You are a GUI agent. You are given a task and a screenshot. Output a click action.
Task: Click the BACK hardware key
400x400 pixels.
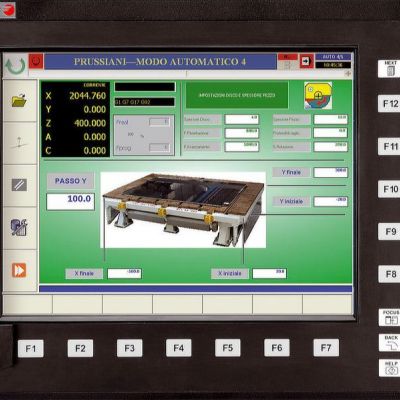tap(390, 343)
